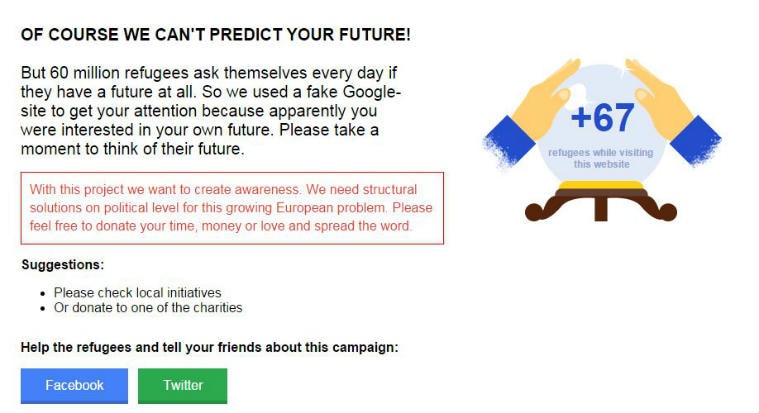The image size is (759, 413).
Task: Click the bullet before 'Or donate to one'
Action: tap(43, 308)
